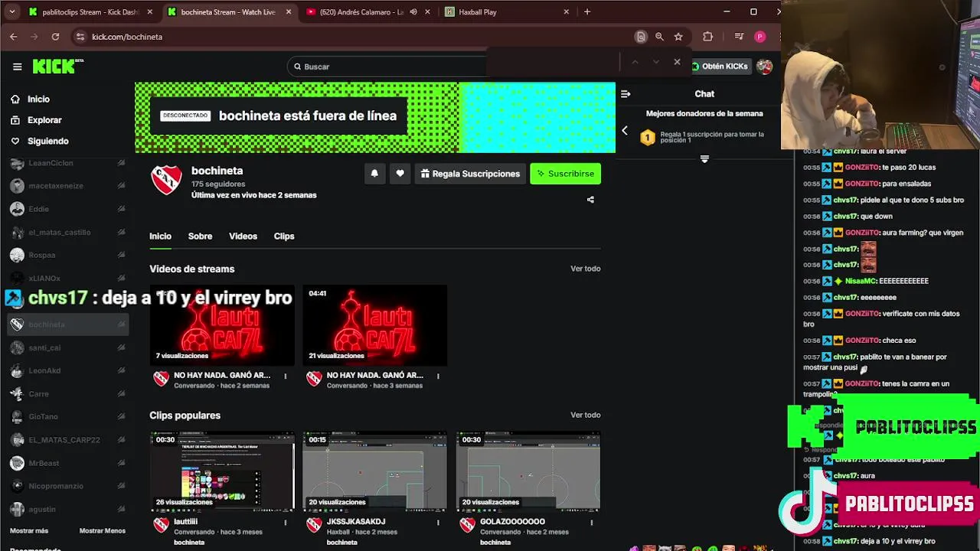This screenshot has height=551, width=980.
Task: Open EL_MATAS_CARP22 channel in sidebar
Action: tap(67, 440)
